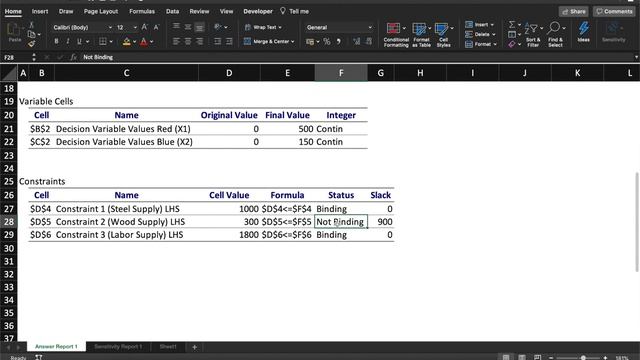The height and width of the screenshot is (360, 640).
Task: Increase the cell indent
Action: pos(229,41)
